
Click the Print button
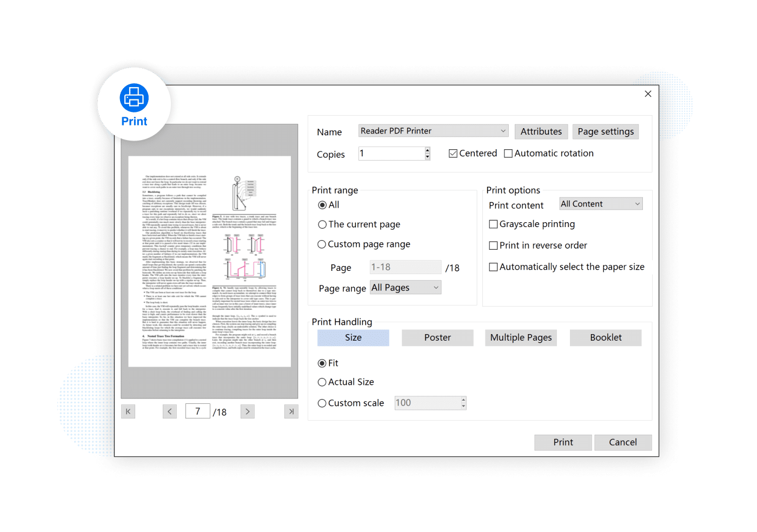563,442
